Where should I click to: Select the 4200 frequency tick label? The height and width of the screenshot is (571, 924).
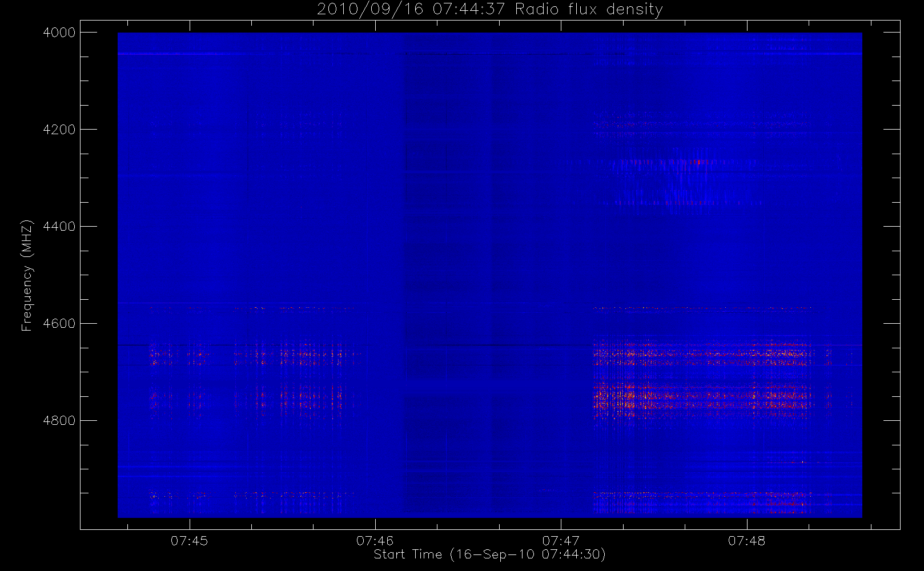(59, 130)
